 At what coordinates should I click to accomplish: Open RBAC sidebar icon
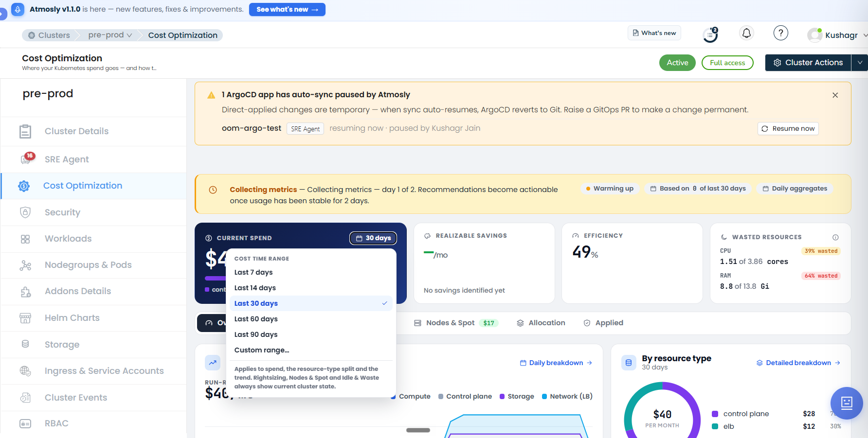point(25,423)
